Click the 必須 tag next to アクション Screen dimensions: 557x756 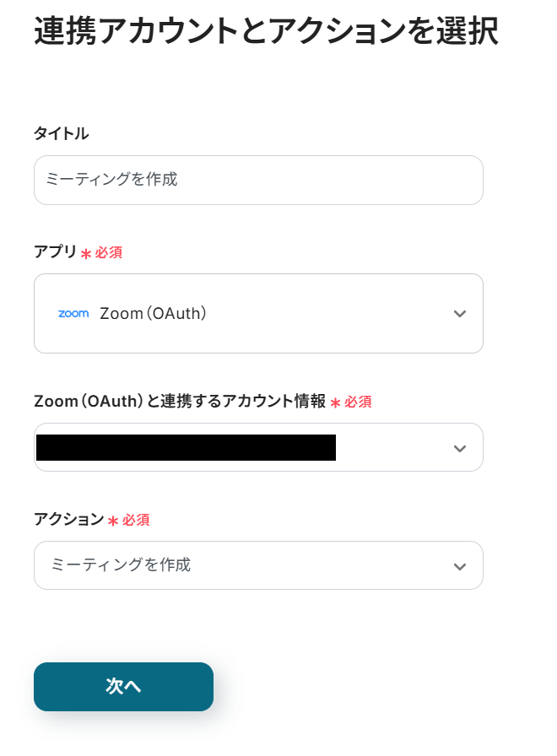136,521
